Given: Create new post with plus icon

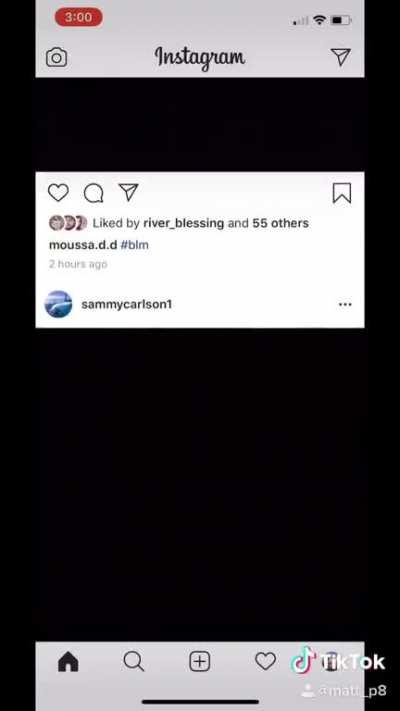Looking at the screenshot, I should (200, 662).
